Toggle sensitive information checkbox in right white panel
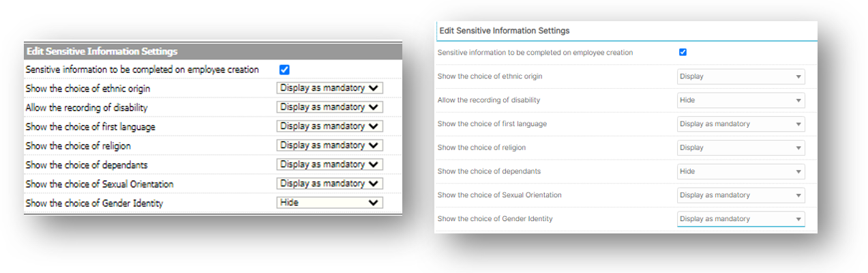 tap(683, 53)
